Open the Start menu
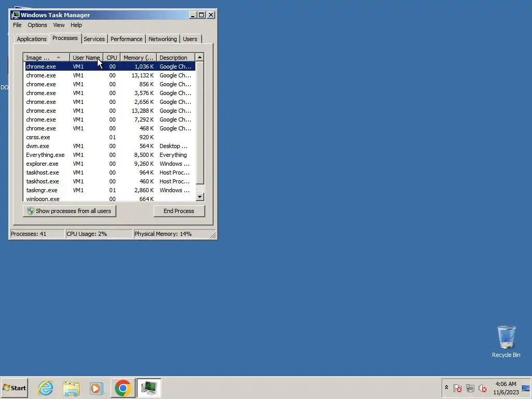The width and height of the screenshot is (532, 399). (14, 388)
